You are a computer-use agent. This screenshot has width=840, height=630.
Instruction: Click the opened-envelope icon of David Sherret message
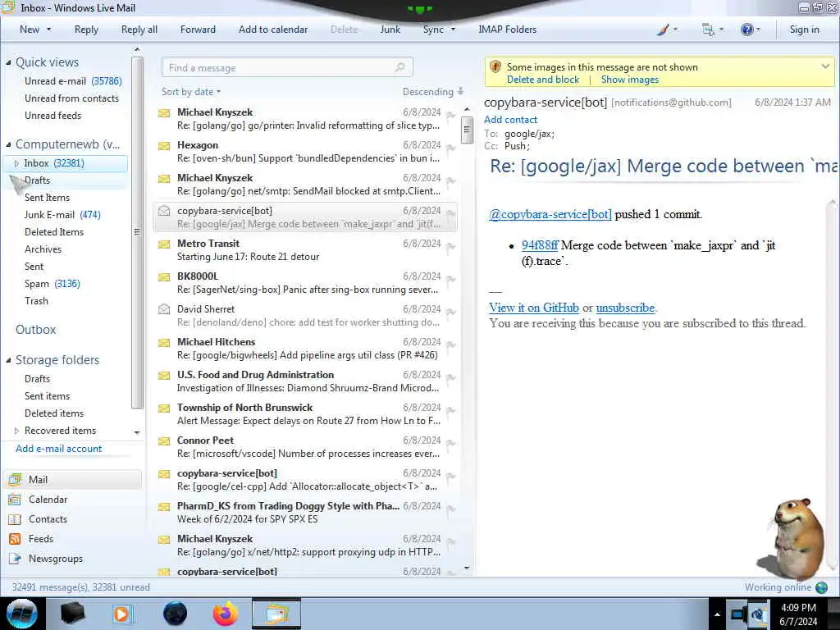(164, 309)
